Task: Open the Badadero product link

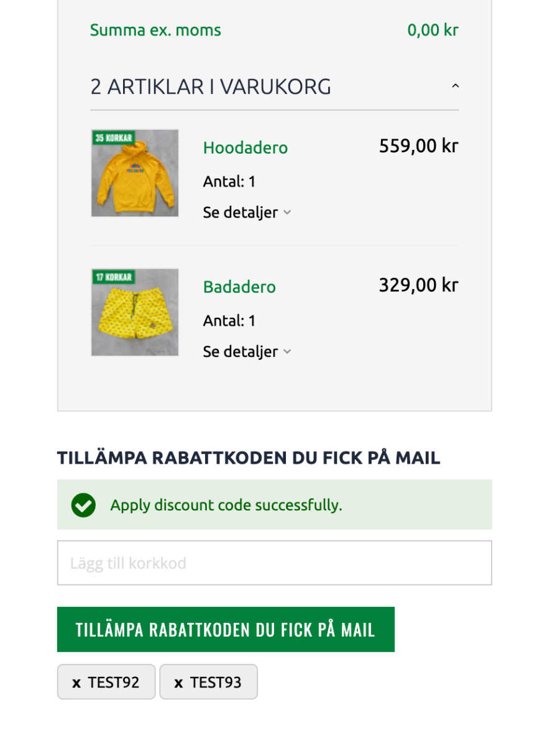Action: click(x=239, y=287)
